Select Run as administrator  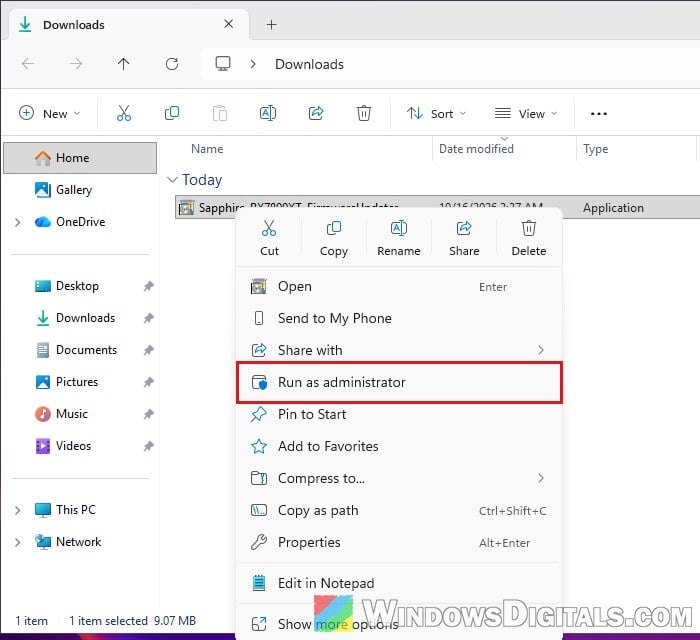click(x=399, y=382)
